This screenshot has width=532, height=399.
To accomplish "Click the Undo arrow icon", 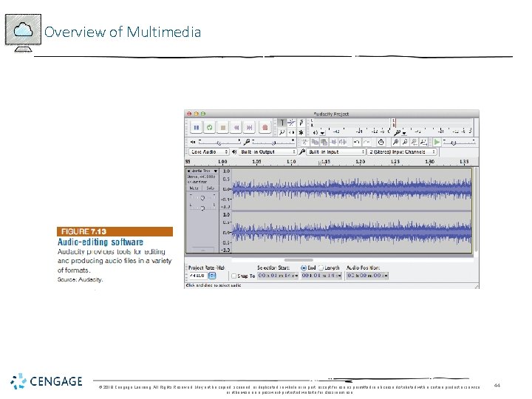I will (356, 142).
